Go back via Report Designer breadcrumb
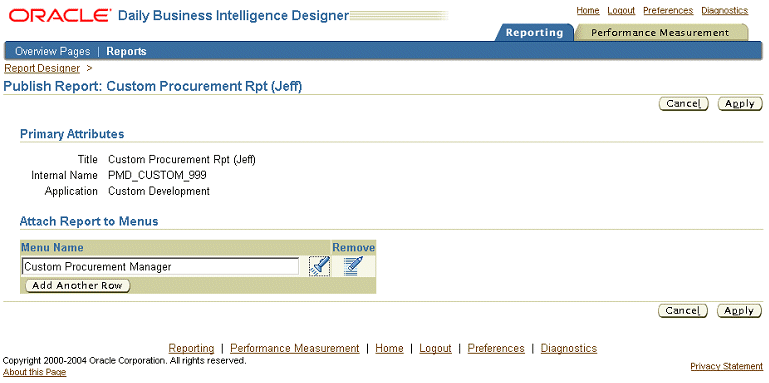The width and height of the screenshot is (769, 383). click(x=42, y=68)
